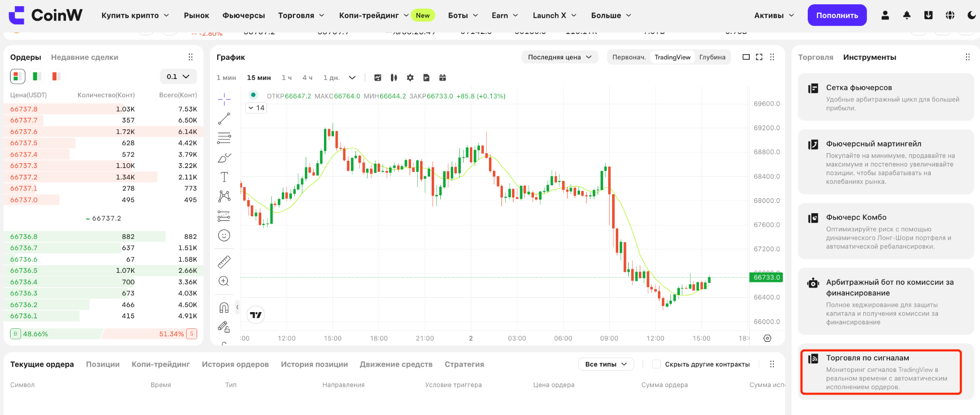Select the 1 ч timeframe
The height and width of the screenshot is (415, 980).
(x=287, y=78)
